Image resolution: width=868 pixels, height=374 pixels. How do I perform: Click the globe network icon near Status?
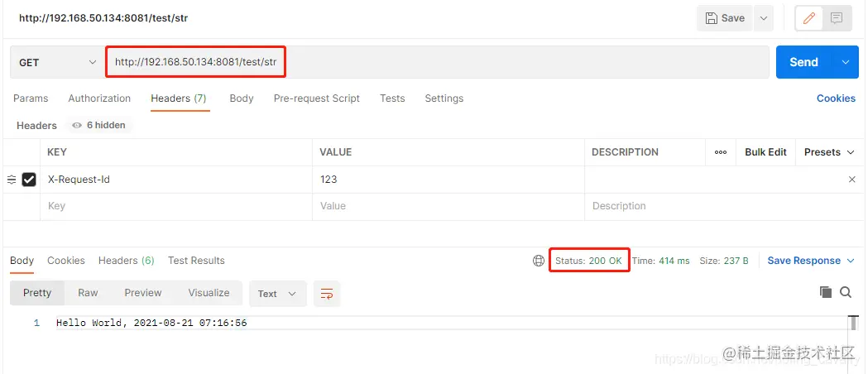click(538, 261)
